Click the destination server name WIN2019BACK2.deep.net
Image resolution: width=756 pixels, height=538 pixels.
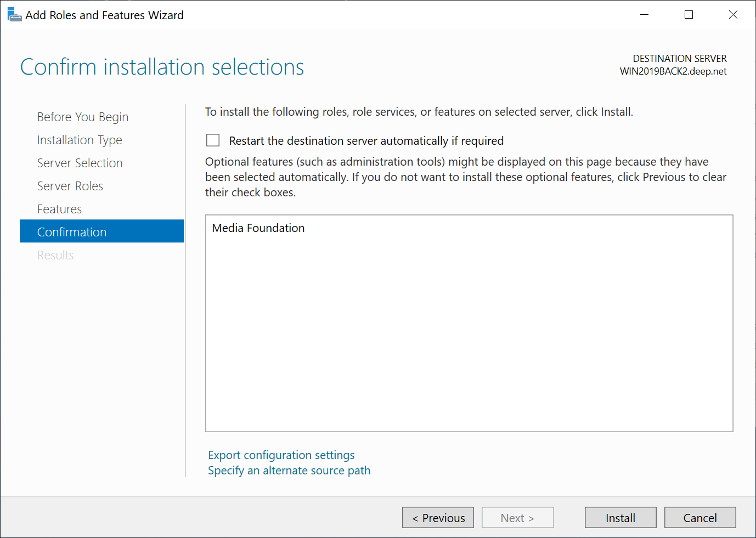pyautogui.click(x=673, y=71)
